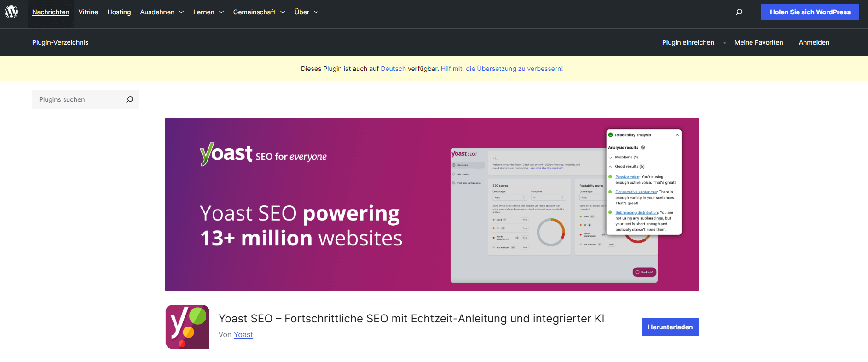Click the Holen Sie sich WordPress button
The width and height of the screenshot is (868, 362).
810,12
